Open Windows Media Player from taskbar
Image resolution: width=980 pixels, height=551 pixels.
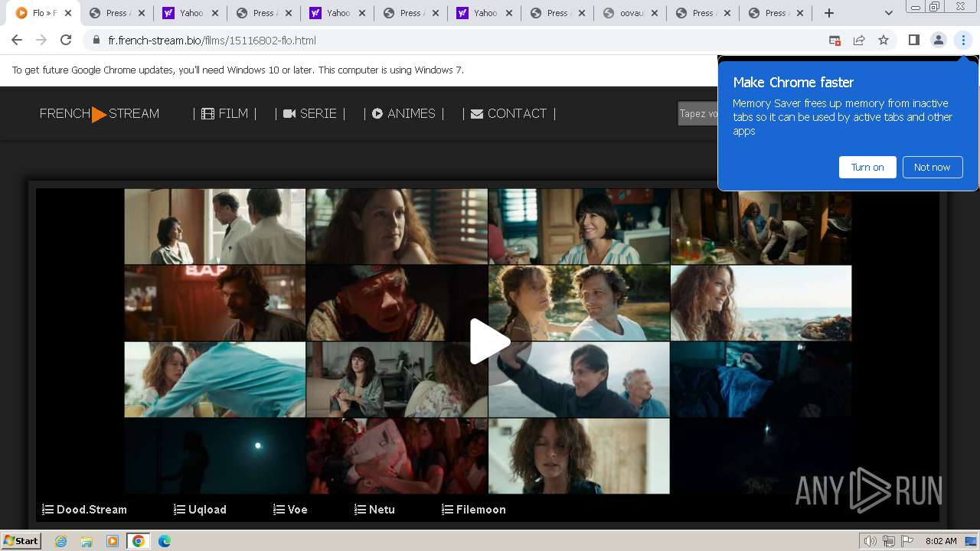113,541
